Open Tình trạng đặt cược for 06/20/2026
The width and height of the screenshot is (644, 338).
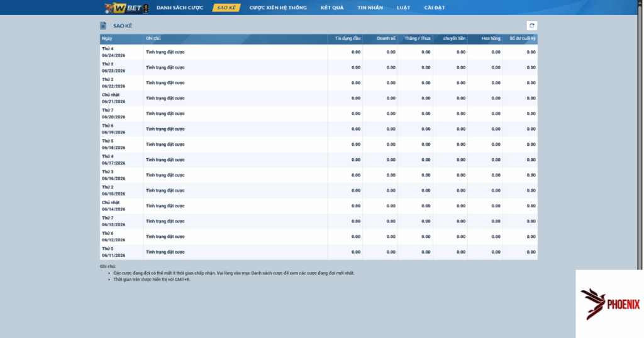click(165, 114)
